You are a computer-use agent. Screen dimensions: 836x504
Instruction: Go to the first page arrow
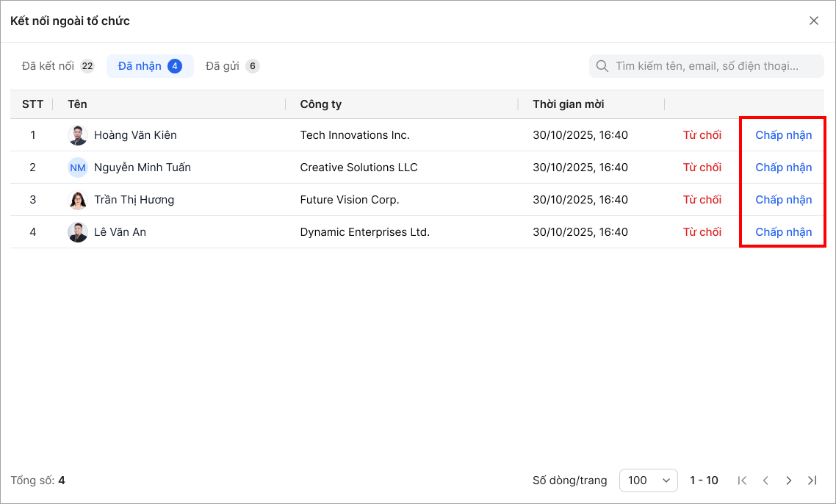click(742, 480)
